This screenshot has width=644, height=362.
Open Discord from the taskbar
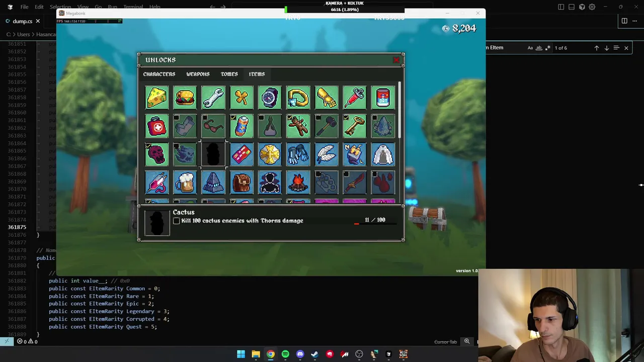(x=300, y=354)
